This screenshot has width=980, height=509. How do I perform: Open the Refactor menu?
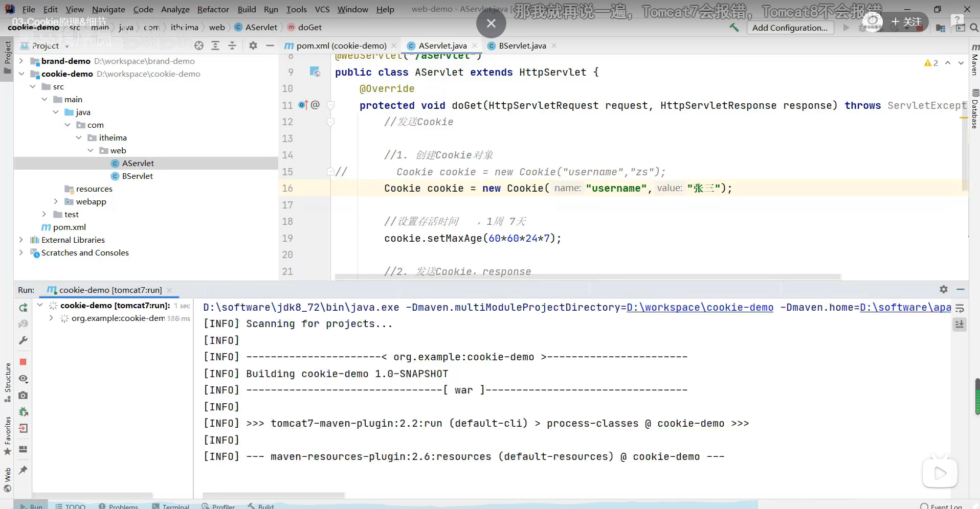213,9
